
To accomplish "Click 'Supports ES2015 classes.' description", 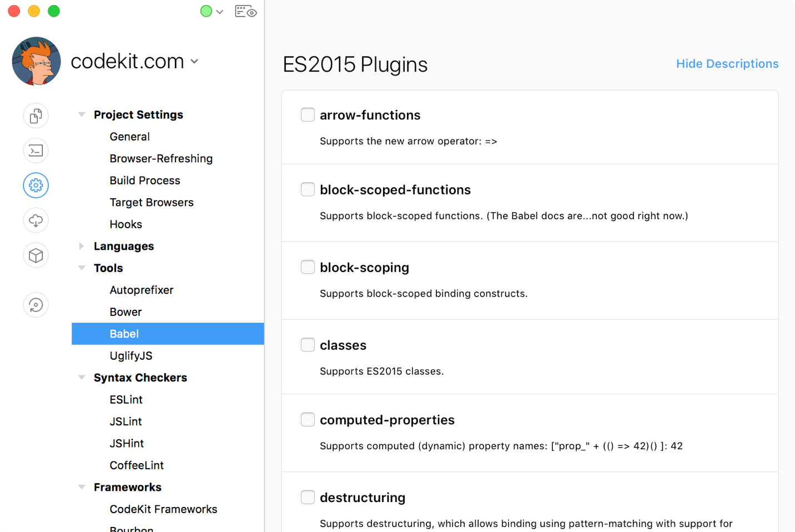I will pyautogui.click(x=382, y=371).
